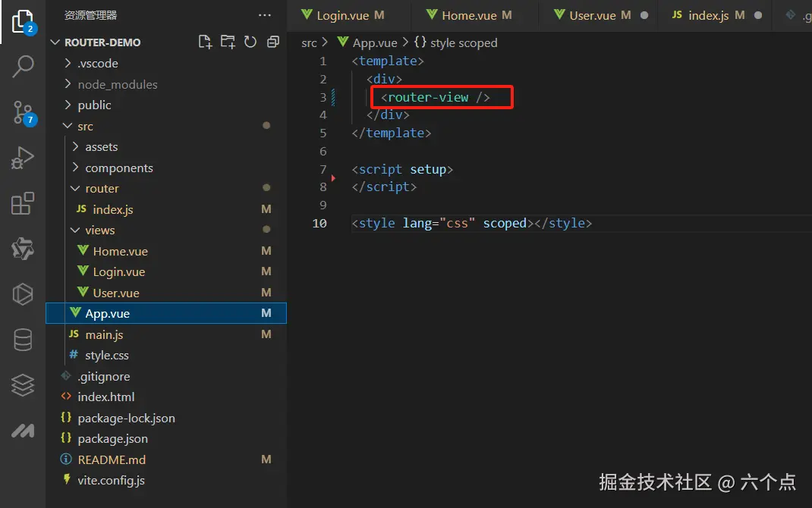Viewport: 812px width, 508px height.
Task: Switch to the index.js editor tab
Action: click(x=715, y=15)
